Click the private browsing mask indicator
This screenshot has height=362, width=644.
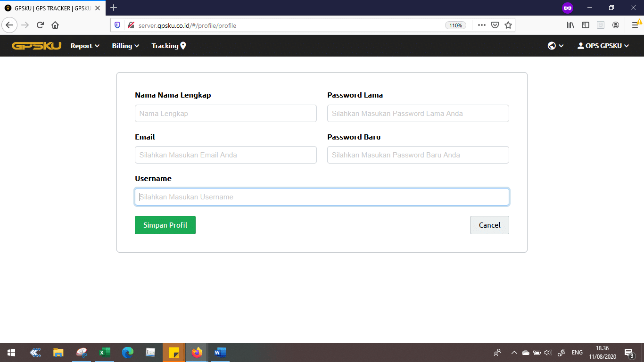568,8
